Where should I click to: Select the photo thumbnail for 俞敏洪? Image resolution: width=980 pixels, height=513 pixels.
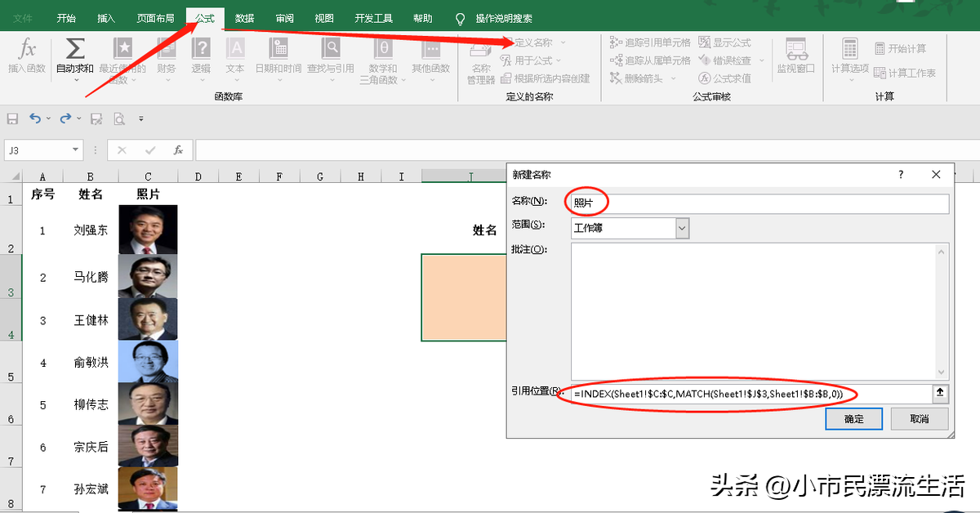pos(148,362)
